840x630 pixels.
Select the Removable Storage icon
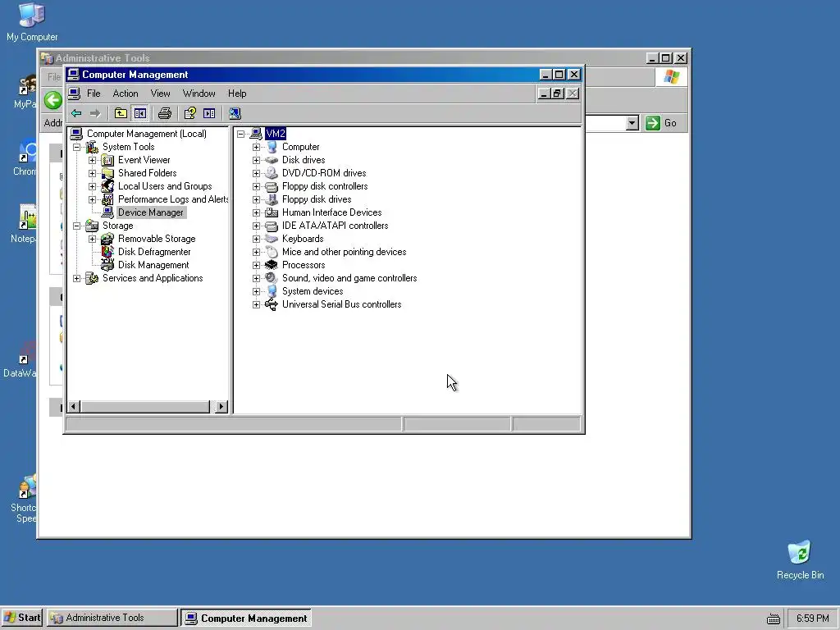(x=107, y=239)
